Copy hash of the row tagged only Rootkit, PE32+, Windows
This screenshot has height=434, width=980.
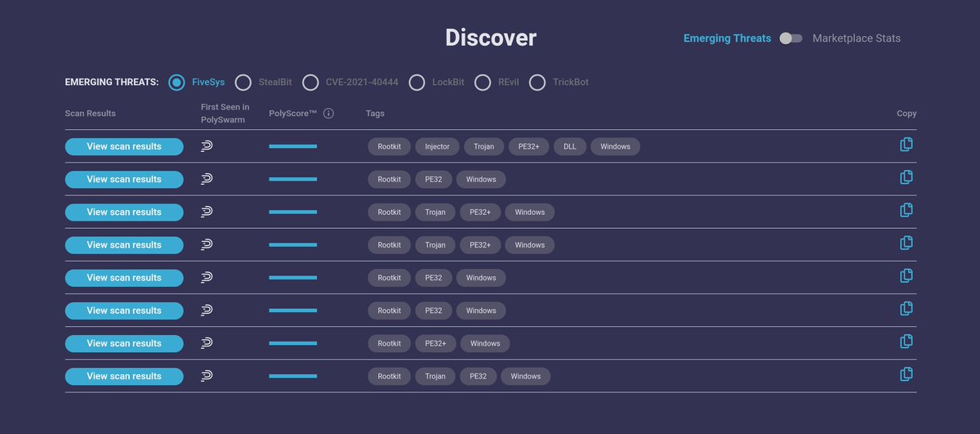click(906, 342)
